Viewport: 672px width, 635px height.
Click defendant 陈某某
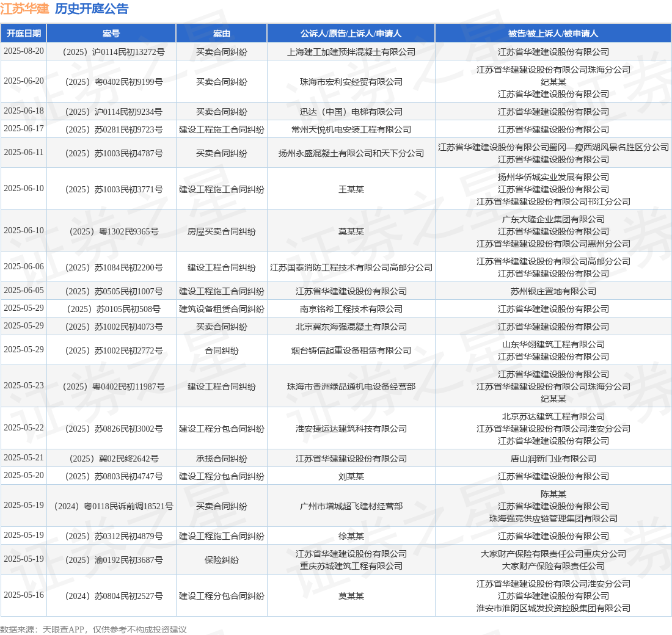coord(553,495)
